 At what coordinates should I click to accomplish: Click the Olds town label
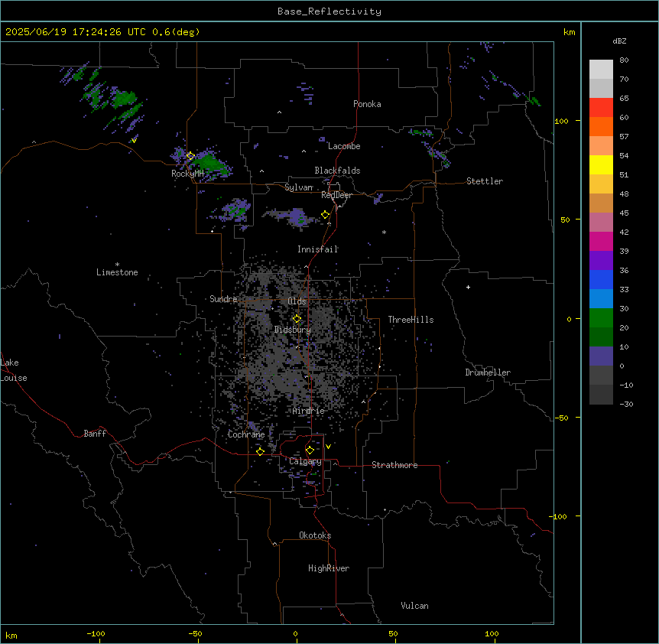(297, 301)
